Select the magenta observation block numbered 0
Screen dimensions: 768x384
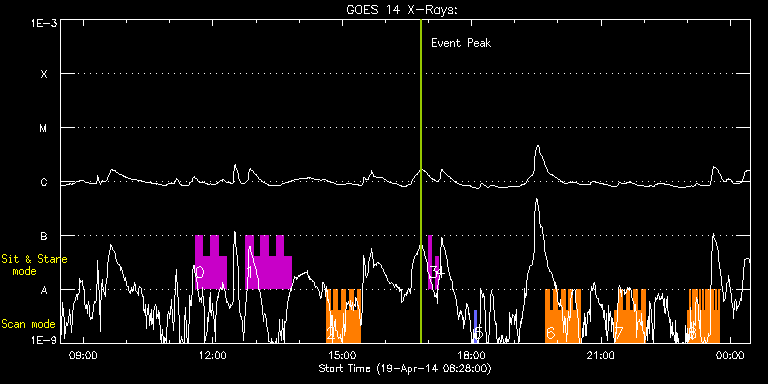click(x=211, y=263)
